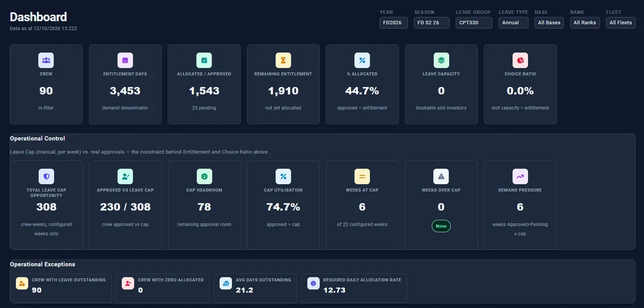Open the Base filter showing All Bases
Image resolution: width=644 pixels, height=308 pixels.
[549, 23]
